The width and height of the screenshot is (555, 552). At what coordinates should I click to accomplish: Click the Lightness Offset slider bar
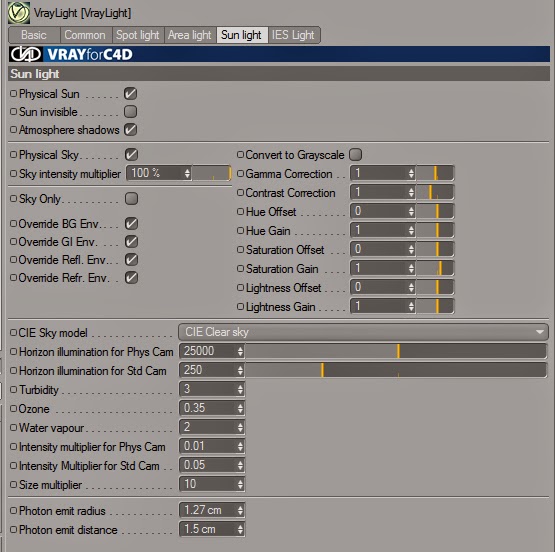(435, 287)
